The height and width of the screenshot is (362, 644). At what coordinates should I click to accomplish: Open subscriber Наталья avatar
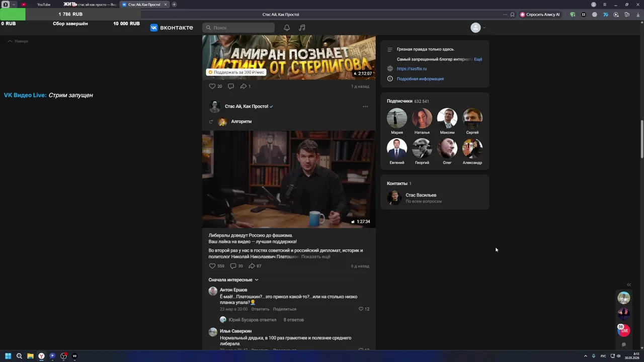pyautogui.click(x=422, y=118)
